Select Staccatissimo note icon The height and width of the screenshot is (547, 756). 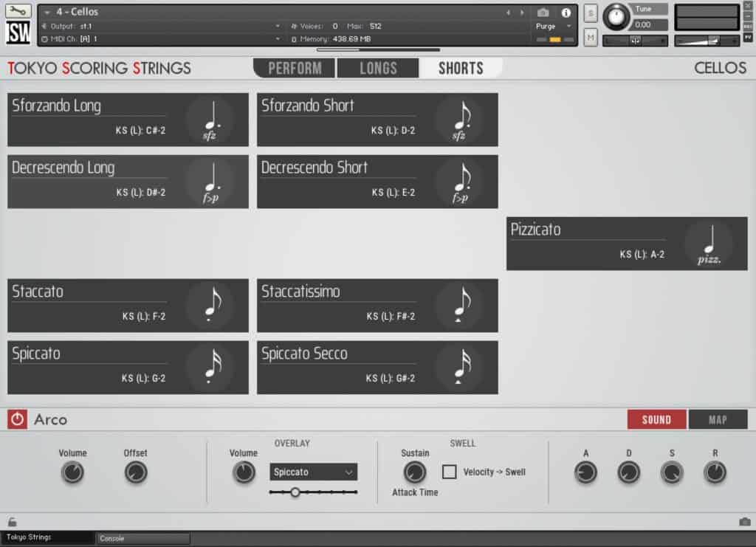click(x=460, y=306)
